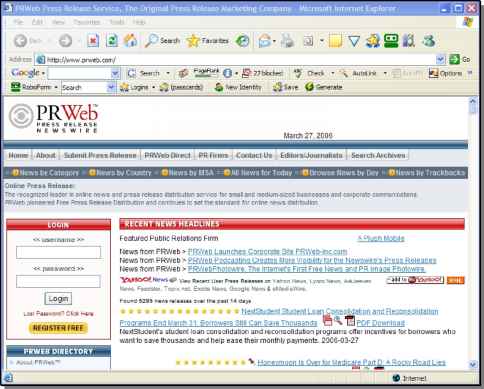
Task: Click the browser Back arrow button
Action: click(21, 41)
